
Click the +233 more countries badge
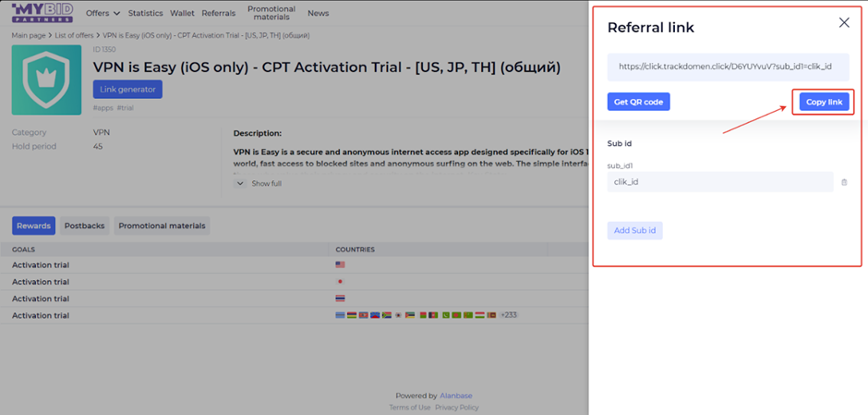pos(509,314)
